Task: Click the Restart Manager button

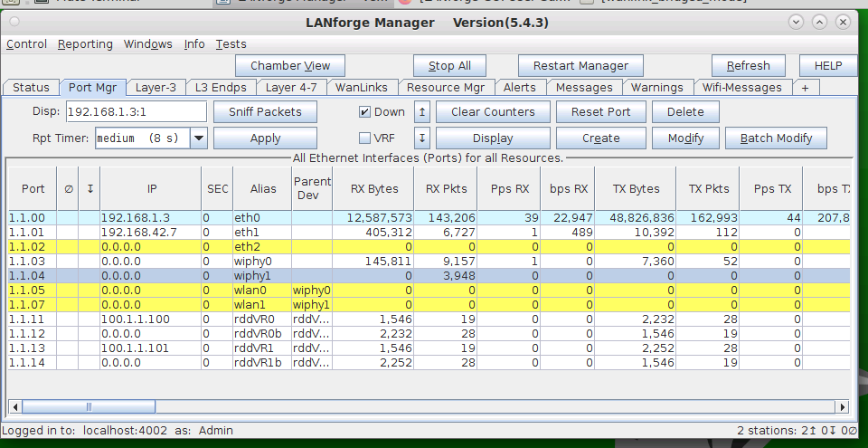Action: coord(580,66)
